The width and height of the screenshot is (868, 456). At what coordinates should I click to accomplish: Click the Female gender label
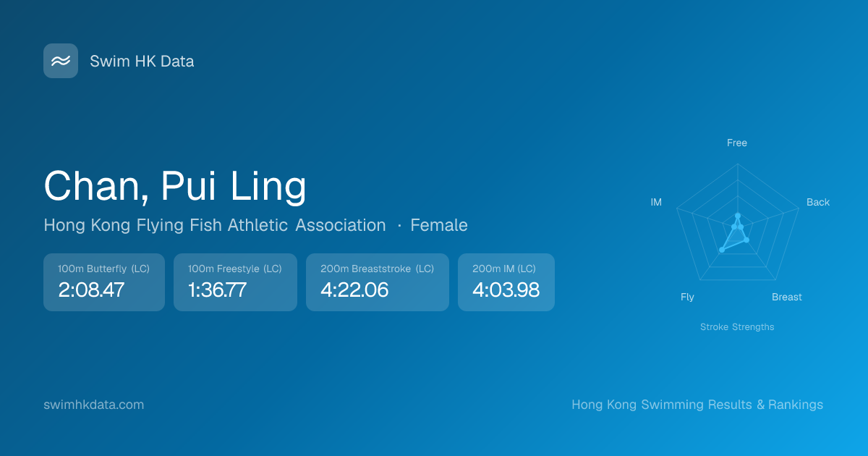439,225
